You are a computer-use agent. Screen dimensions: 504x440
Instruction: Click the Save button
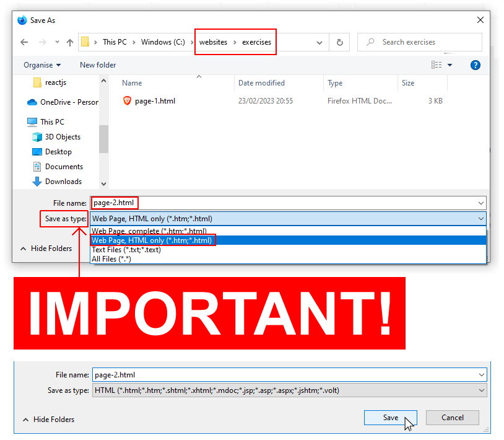390,418
